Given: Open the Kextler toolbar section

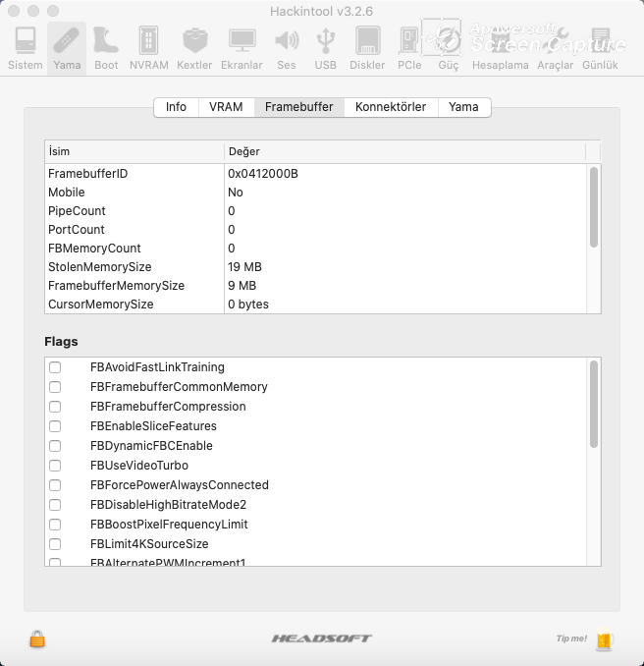Looking at the screenshot, I should [x=194, y=48].
